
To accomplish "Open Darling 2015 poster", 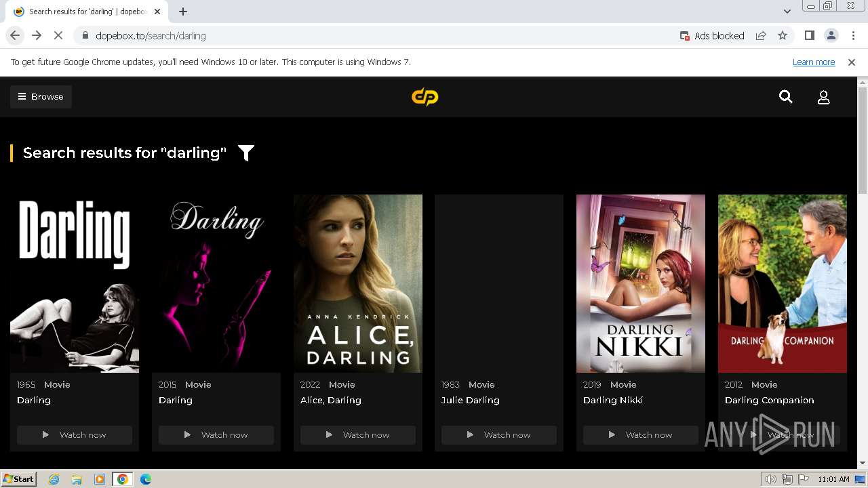I will [x=216, y=283].
